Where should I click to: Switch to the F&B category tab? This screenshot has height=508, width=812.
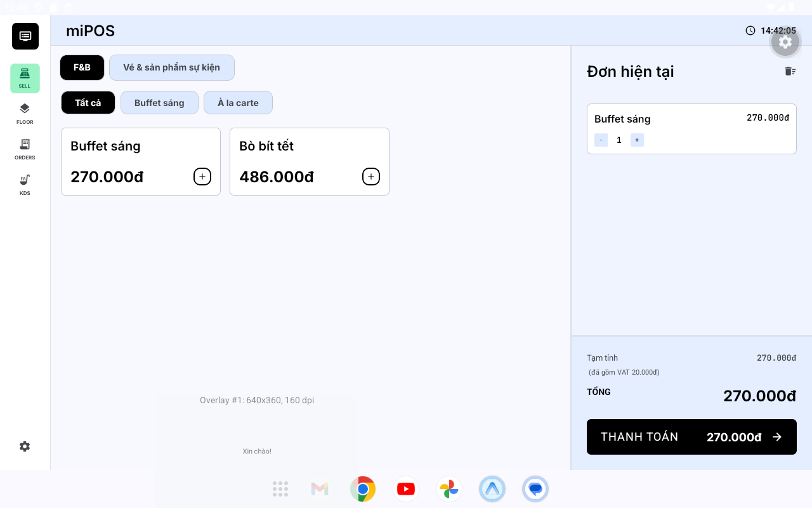[x=82, y=67]
